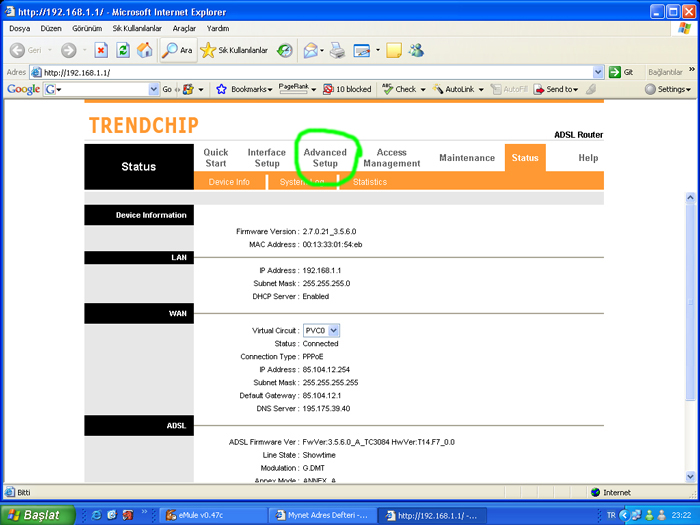Open the History clock icon
This screenshot has height=525, width=700.
[284, 50]
